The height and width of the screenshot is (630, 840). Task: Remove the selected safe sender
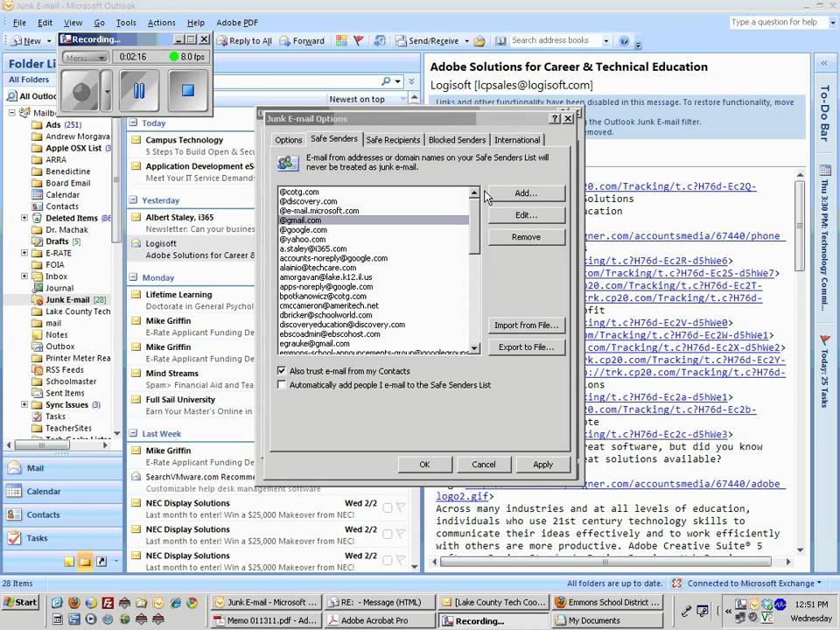[526, 237]
